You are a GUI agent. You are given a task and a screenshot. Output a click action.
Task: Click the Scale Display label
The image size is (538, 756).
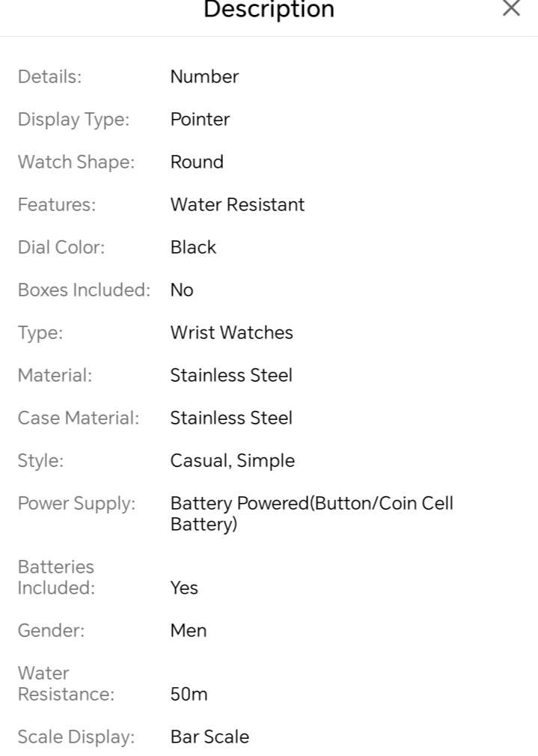[x=76, y=737]
